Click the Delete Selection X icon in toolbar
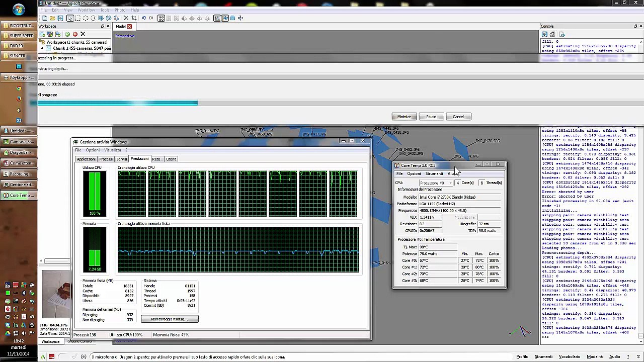This screenshot has width=644, height=362. point(126,18)
